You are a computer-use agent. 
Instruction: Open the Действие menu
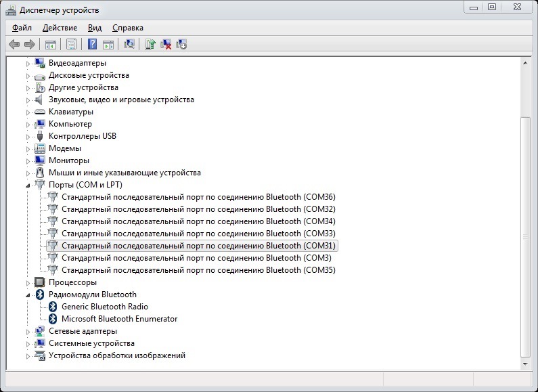60,28
